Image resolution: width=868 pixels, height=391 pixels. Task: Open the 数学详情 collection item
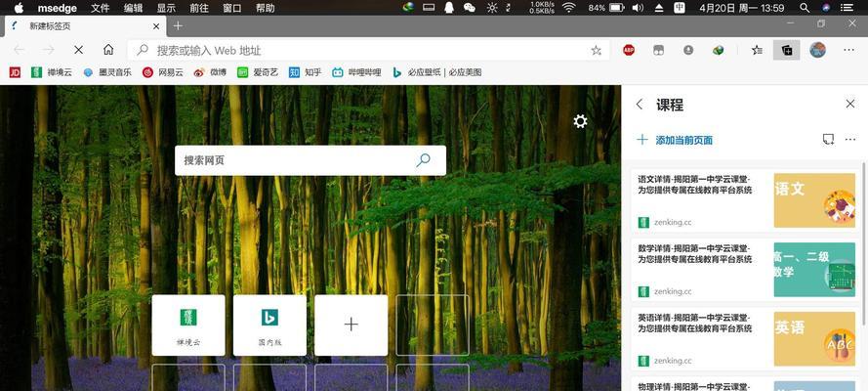[745, 269]
